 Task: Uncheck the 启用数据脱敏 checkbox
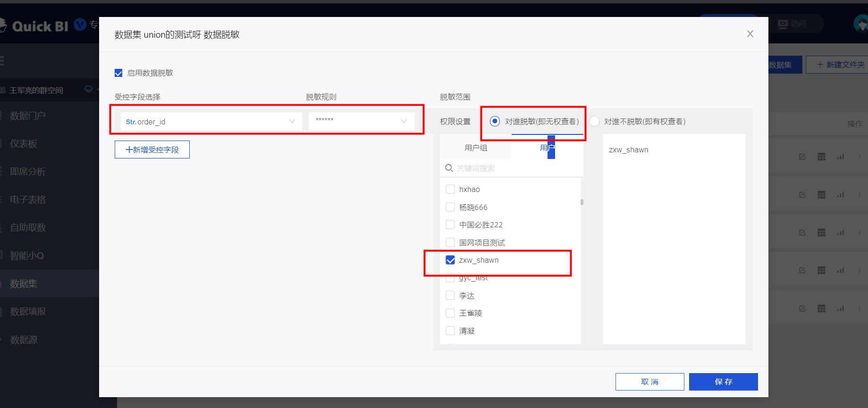pyautogui.click(x=118, y=73)
